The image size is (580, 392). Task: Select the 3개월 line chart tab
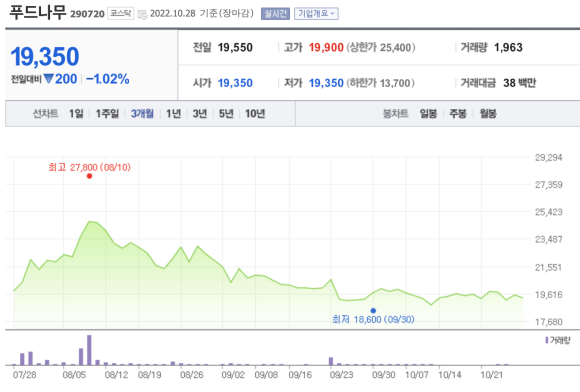click(x=142, y=114)
